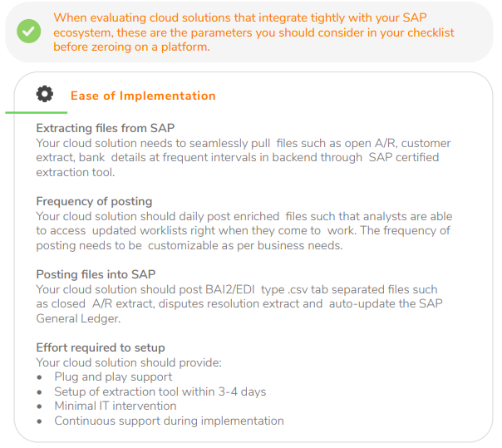Click the bullet dot before Continuous support
This screenshot has width=502, height=448.
pyautogui.click(x=40, y=421)
